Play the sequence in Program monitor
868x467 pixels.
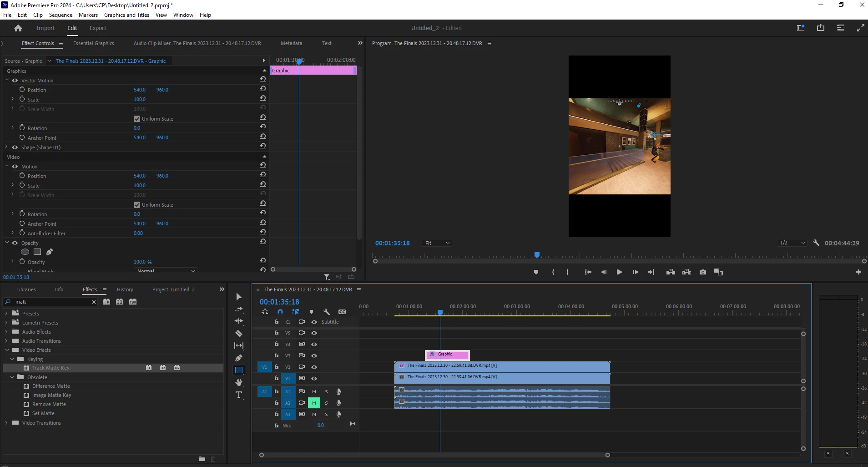coord(619,272)
